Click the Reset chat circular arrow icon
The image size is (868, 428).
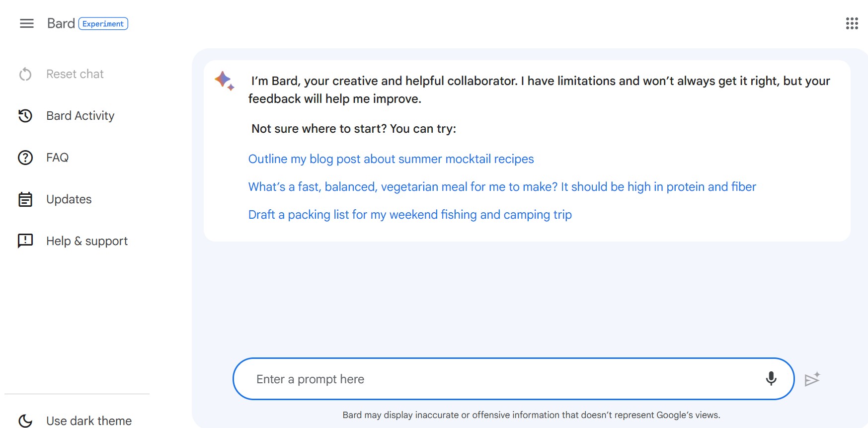(25, 74)
